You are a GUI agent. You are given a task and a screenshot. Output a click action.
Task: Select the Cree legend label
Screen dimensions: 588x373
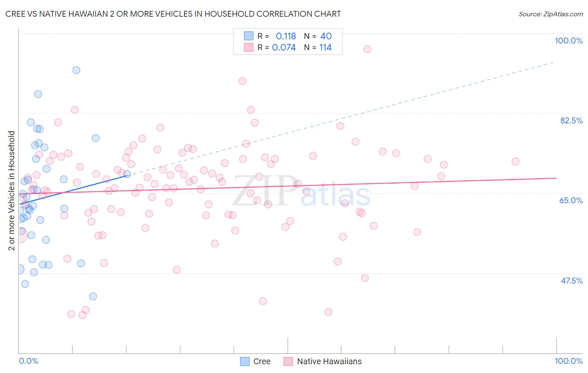(x=262, y=361)
